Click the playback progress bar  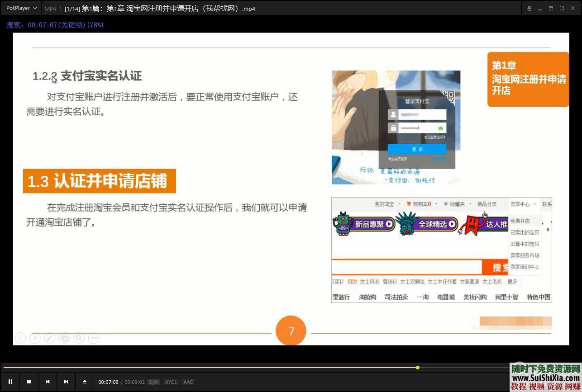[291, 368]
